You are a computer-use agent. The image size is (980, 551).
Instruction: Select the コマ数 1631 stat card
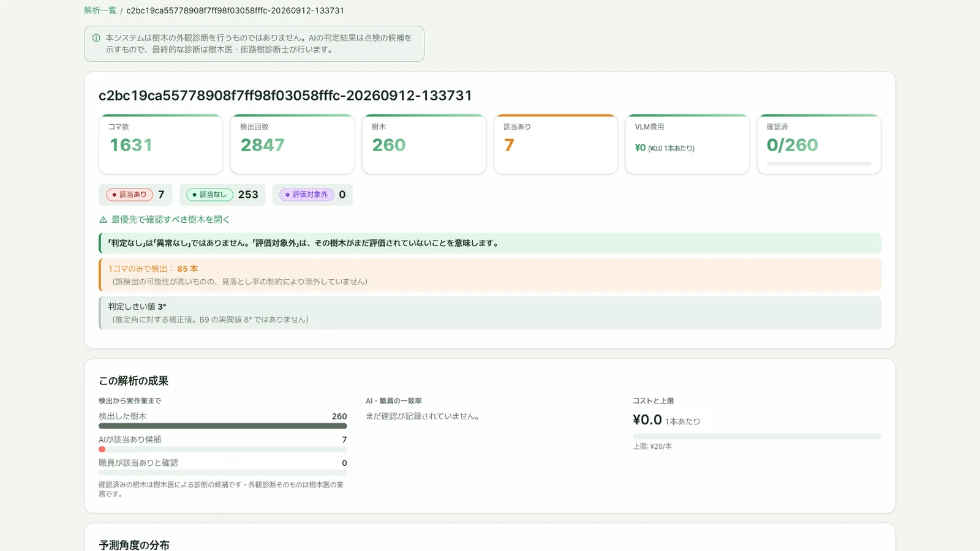(x=160, y=144)
